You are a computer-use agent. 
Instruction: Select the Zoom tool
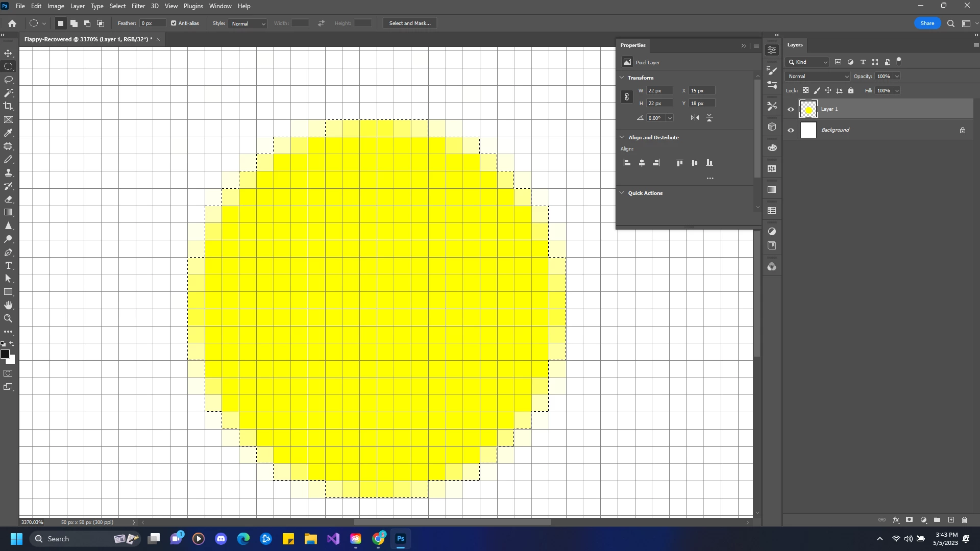tap(9, 318)
